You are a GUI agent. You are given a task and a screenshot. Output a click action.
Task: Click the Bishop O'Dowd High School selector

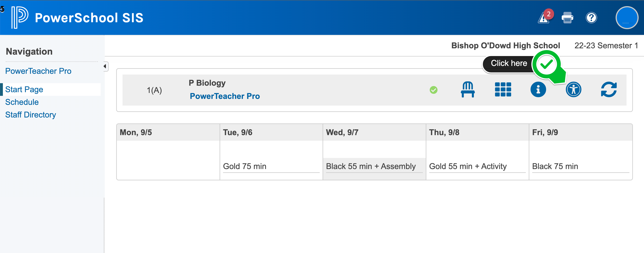[506, 46]
